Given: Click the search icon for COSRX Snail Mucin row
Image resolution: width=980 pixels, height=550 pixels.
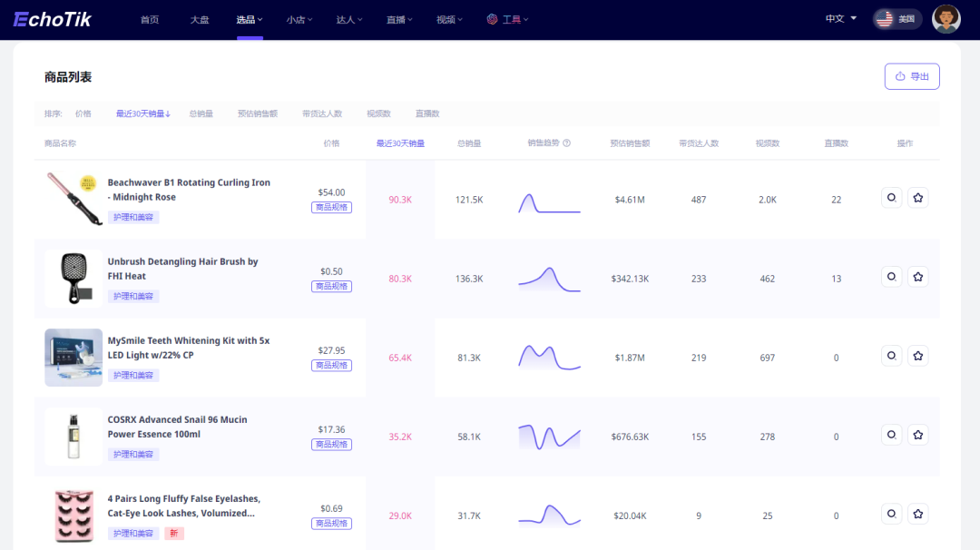Looking at the screenshot, I should click(891, 435).
